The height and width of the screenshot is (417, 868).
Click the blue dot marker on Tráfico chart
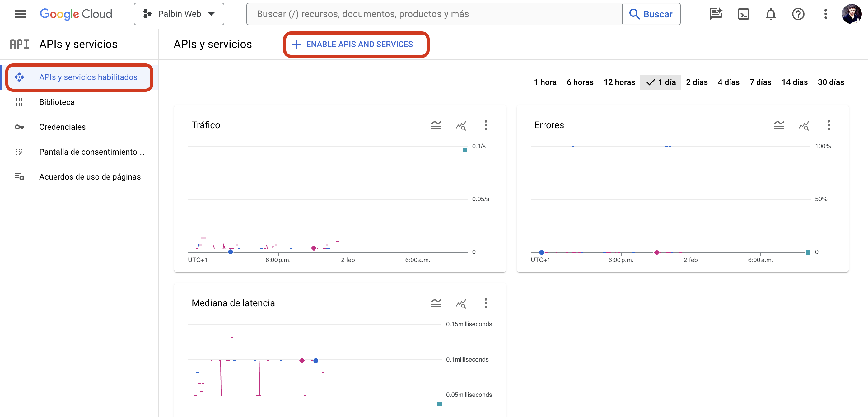[x=231, y=252]
